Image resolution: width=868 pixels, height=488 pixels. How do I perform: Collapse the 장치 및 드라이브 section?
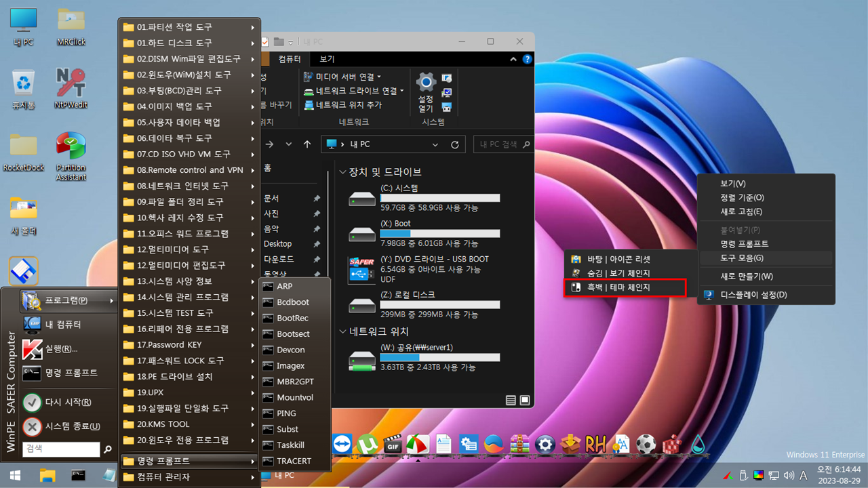point(343,172)
